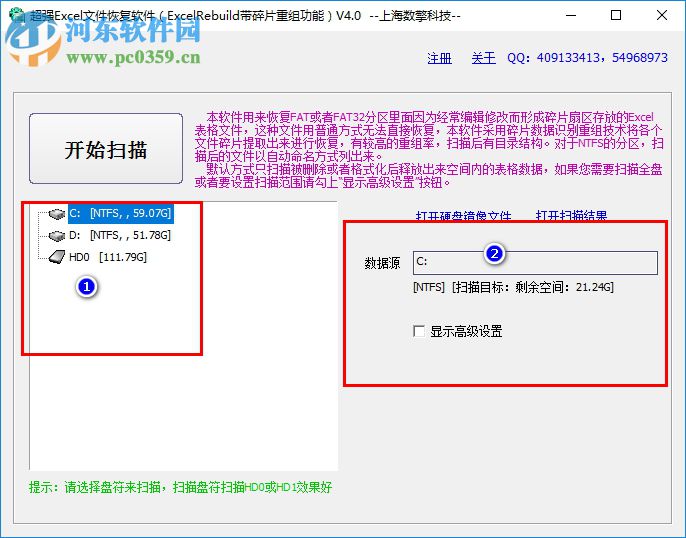This screenshot has height=538, width=686.
Task: Click the QQ contact number text
Action: [588, 58]
